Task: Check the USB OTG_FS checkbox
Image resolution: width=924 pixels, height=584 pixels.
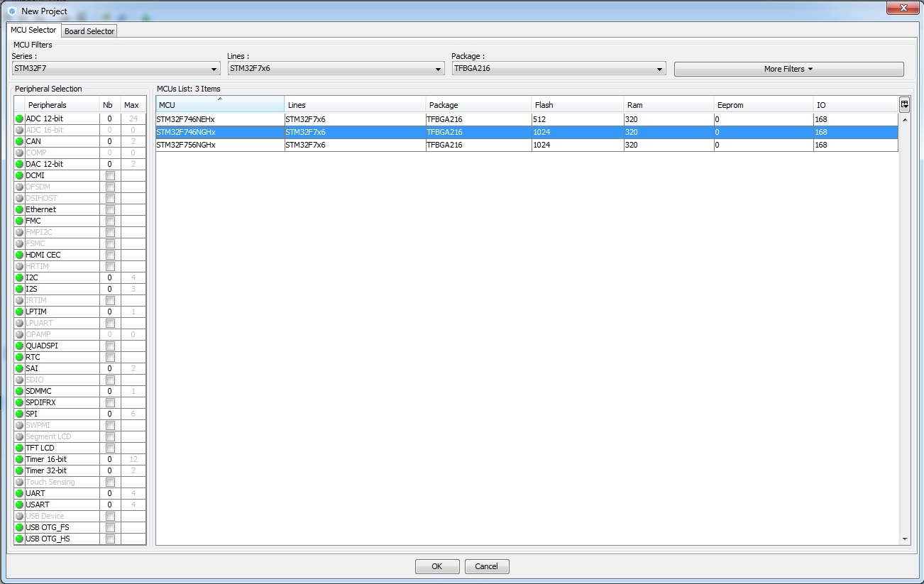Action: 110,527
